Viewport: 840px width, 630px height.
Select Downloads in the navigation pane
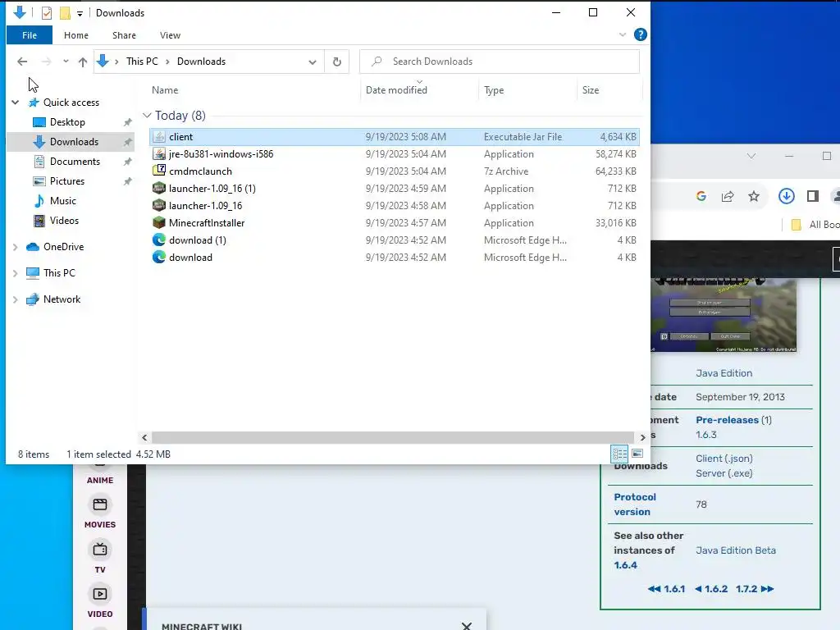[74, 142]
